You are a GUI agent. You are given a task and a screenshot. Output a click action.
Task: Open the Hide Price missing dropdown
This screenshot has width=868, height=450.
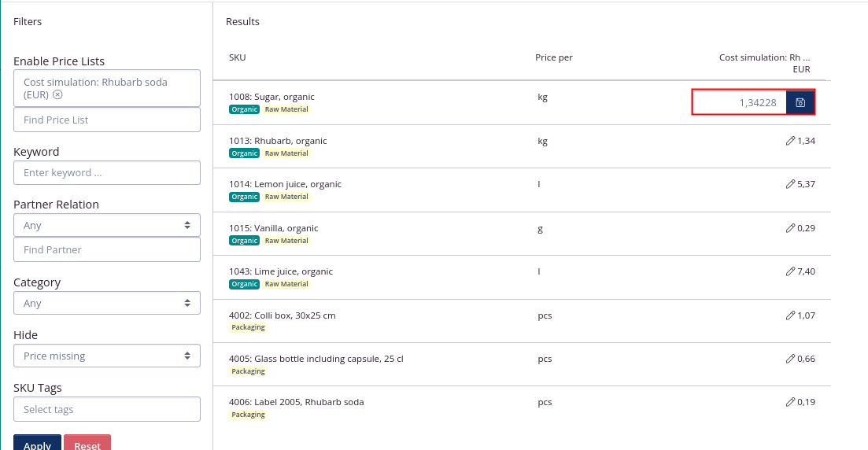tap(107, 356)
